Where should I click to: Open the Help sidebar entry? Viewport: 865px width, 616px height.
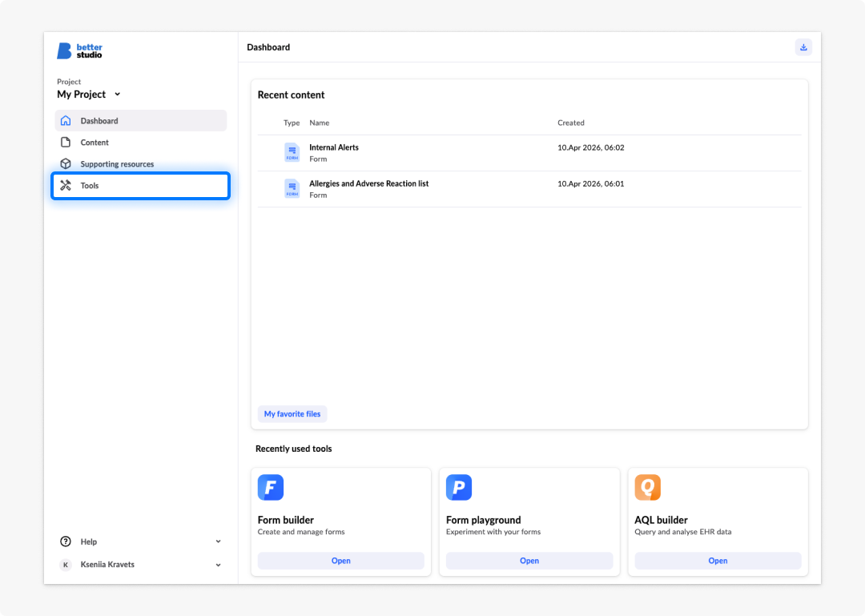pyautogui.click(x=141, y=542)
